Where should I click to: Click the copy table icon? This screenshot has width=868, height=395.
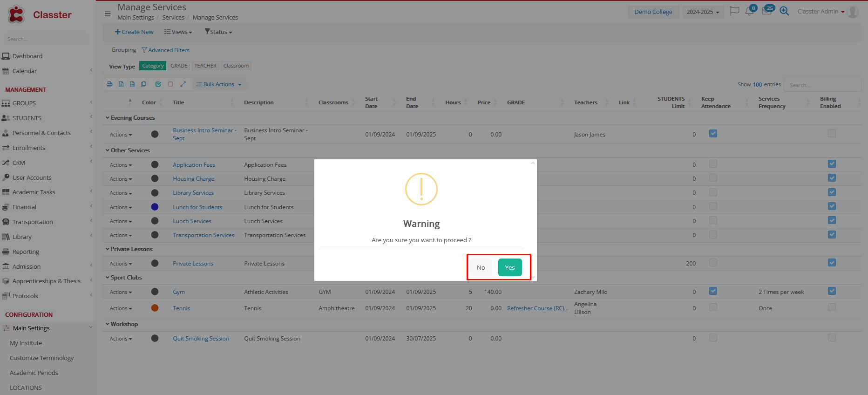point(144,84)
